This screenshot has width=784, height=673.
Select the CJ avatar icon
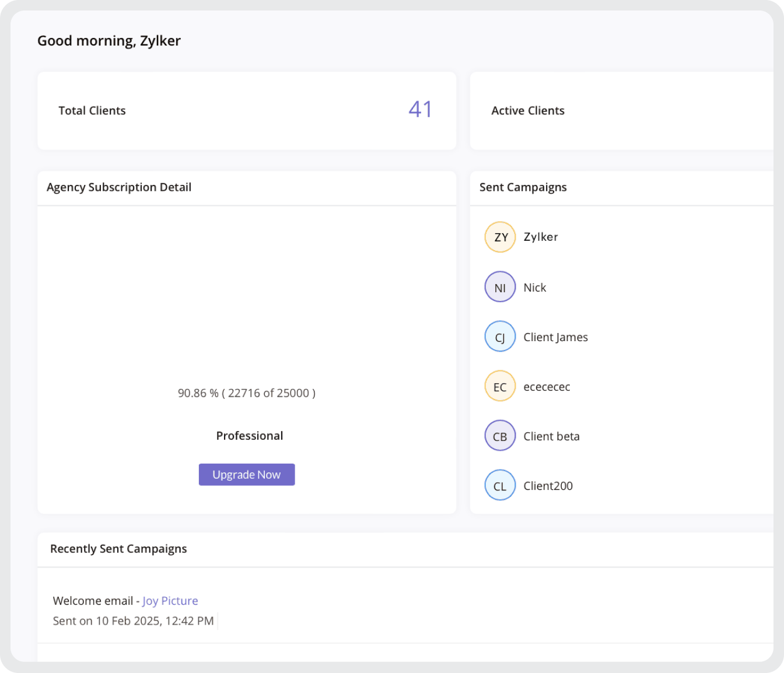[x=500, y=336]
